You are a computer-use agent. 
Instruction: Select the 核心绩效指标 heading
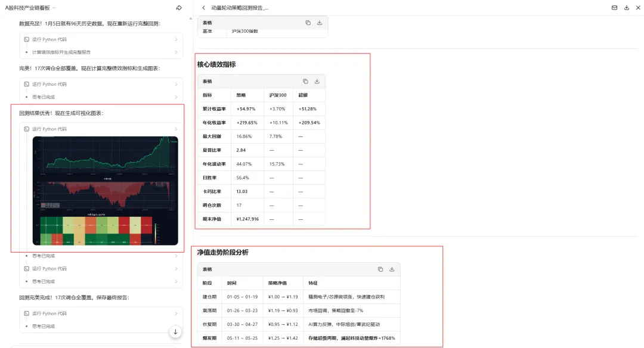point(216,64)
